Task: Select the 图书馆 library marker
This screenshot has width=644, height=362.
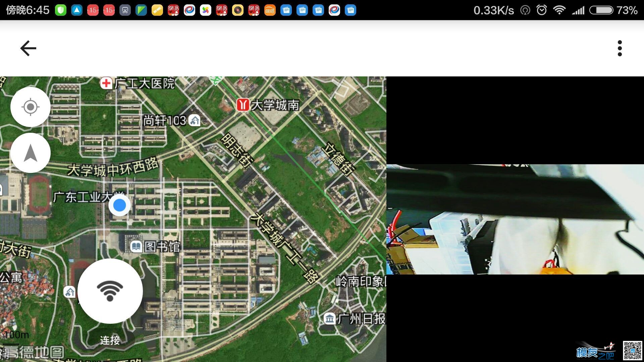Action: click(136, 247)
